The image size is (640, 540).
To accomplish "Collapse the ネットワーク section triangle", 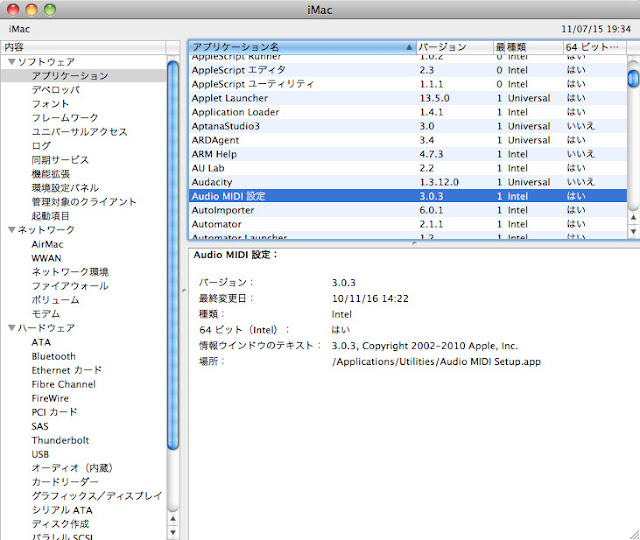I will tap(12, 230).
